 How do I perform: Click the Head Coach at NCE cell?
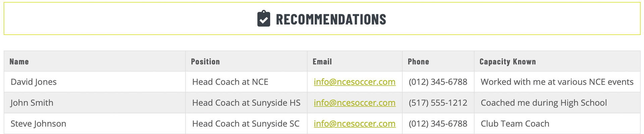pyautogui.click(x=246, y=82)
